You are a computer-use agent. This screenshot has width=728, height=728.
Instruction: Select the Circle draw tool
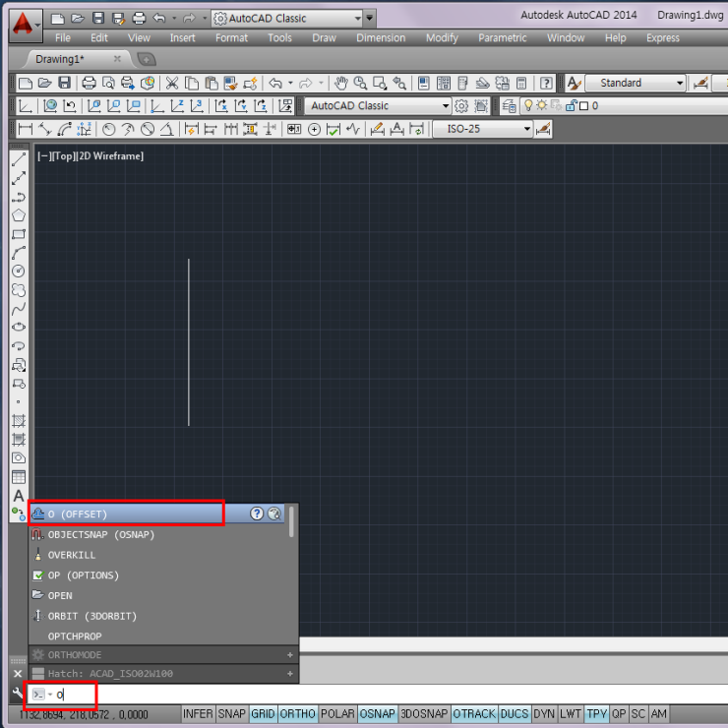click(x=19, y=272)
